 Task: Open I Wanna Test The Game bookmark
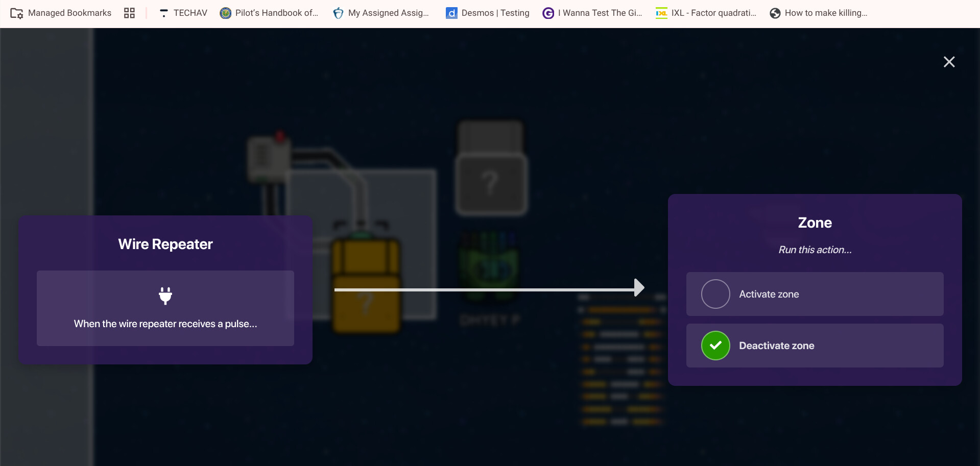[592, 13]
